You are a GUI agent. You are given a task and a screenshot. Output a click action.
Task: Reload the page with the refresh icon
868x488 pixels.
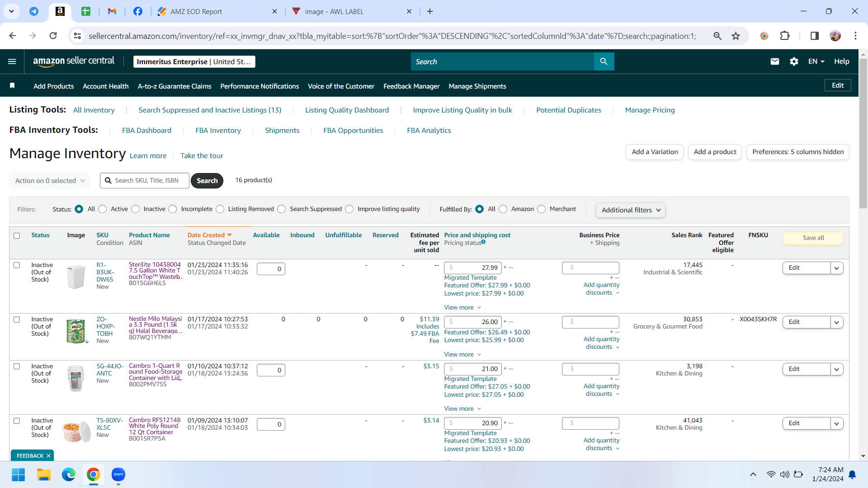click(53, 36)
